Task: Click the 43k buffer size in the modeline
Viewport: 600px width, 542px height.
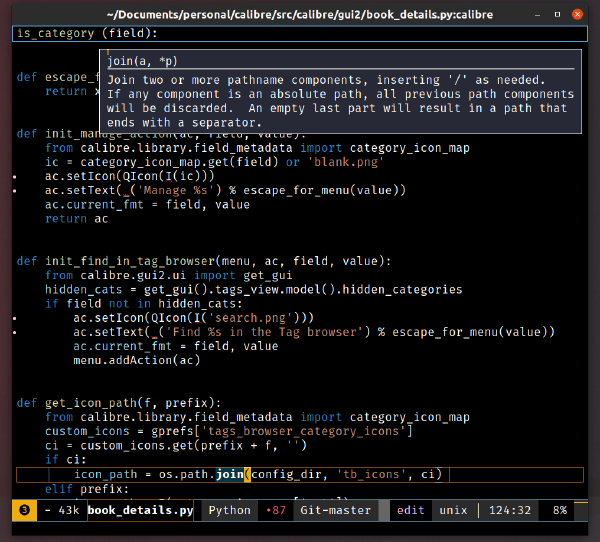Action: 69,510
